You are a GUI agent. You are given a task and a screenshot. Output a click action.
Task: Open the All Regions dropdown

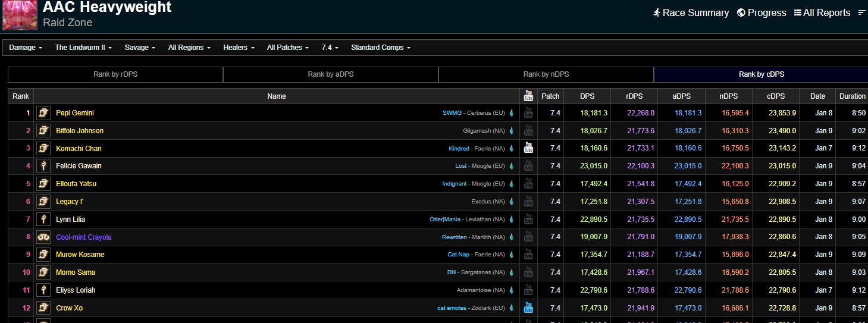point(189,48)
